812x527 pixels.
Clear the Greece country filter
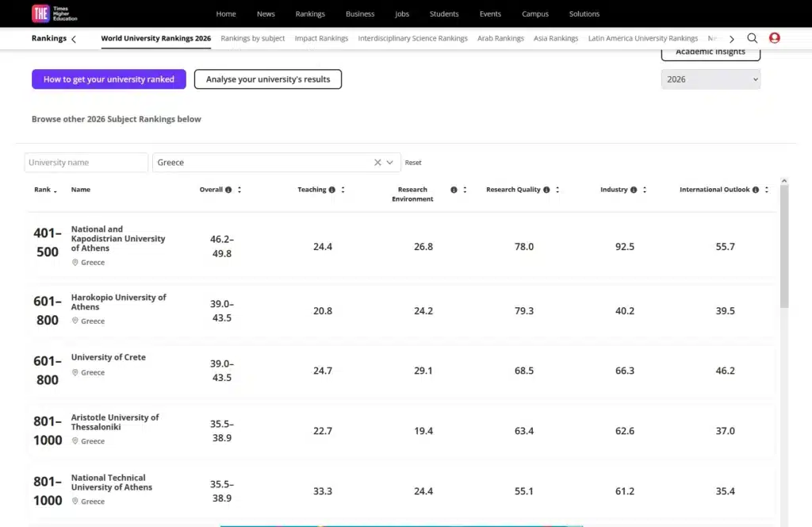coord(377,162)
